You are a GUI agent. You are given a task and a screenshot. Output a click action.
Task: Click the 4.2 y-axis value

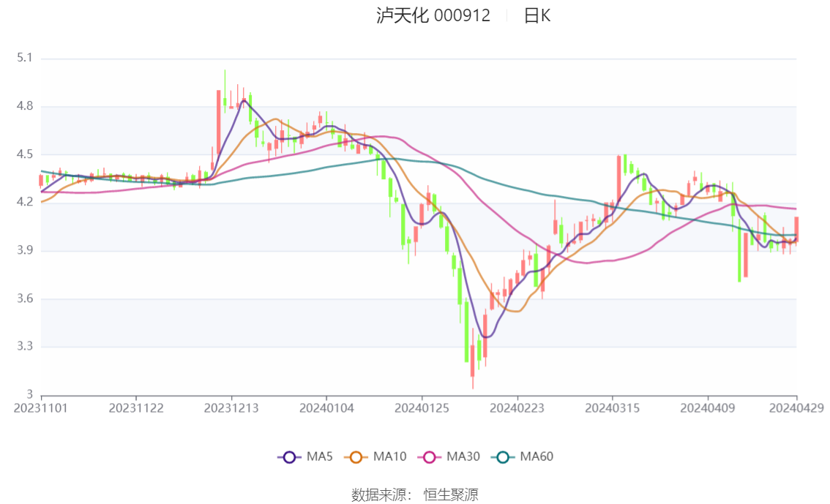[24, 202]
